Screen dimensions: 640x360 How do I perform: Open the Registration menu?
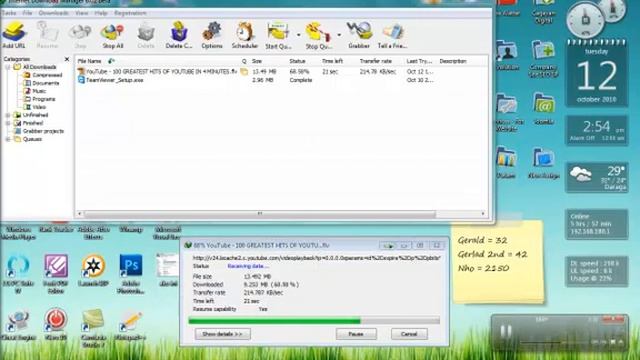coord(130,13)
